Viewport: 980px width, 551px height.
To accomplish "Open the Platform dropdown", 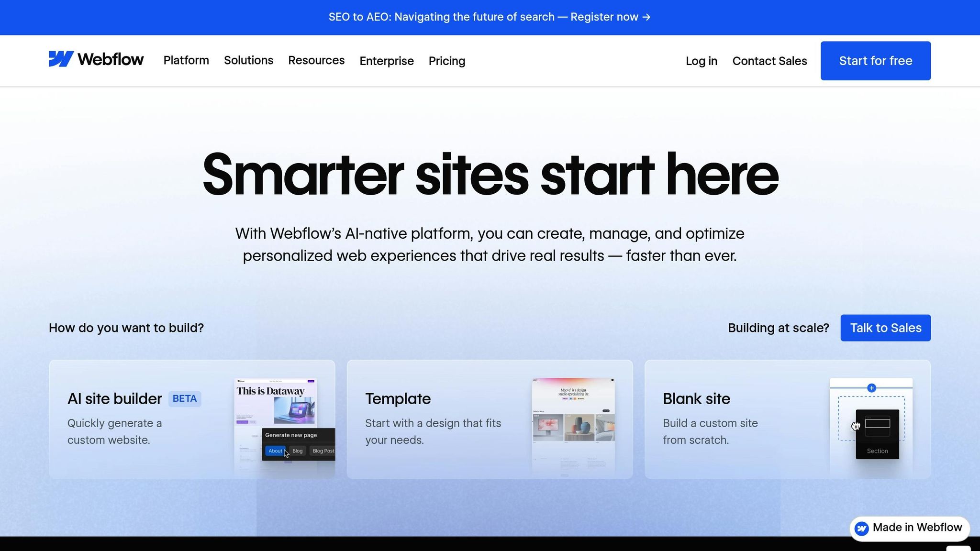I will [x=186, y=60].
